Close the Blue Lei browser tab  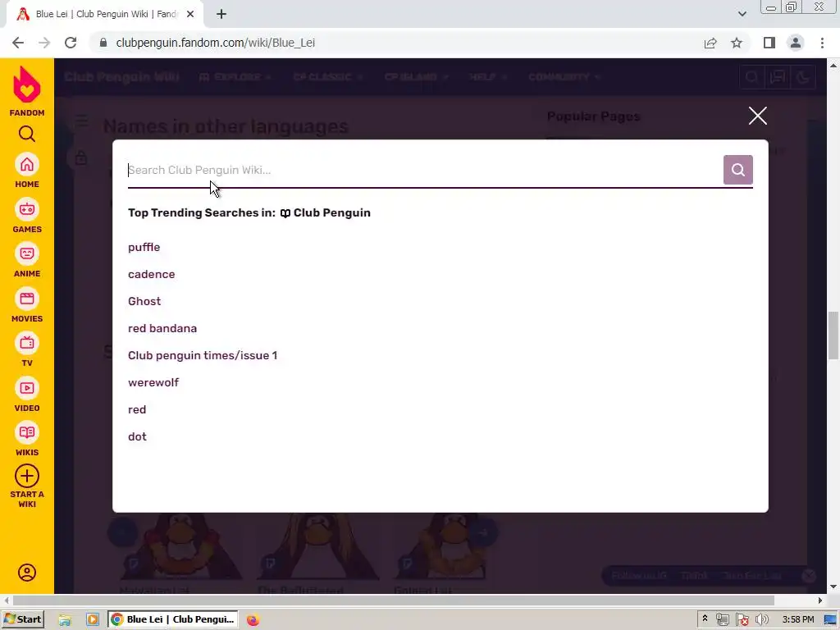[190, 14]
